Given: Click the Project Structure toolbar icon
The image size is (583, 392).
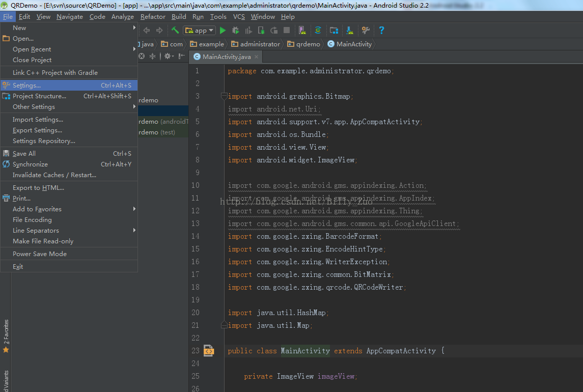Looking at the screenshot, I should [x=334, y=31].
